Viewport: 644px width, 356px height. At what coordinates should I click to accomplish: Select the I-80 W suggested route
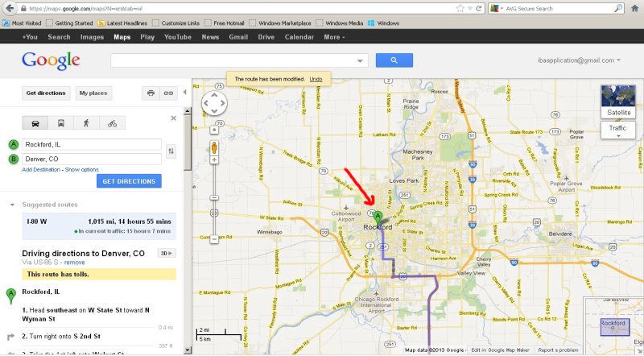pyautogui.click(x=99, y=226)
